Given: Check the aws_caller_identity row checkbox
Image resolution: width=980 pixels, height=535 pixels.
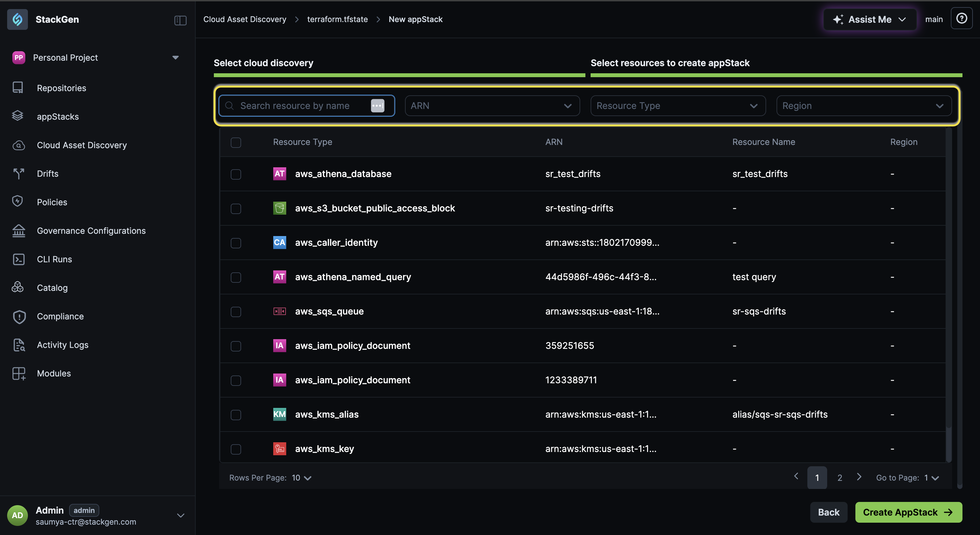Looking at the screenshot, I should pyautogui.click(x=236, y=243).
